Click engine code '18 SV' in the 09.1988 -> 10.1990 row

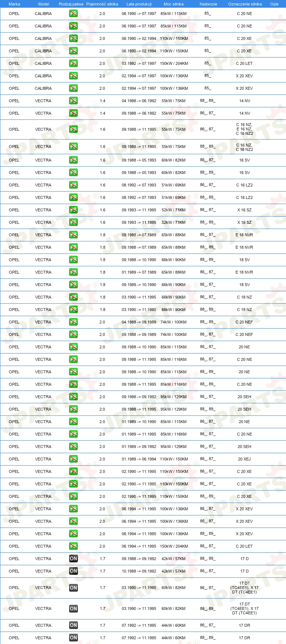tap(244, 260)
